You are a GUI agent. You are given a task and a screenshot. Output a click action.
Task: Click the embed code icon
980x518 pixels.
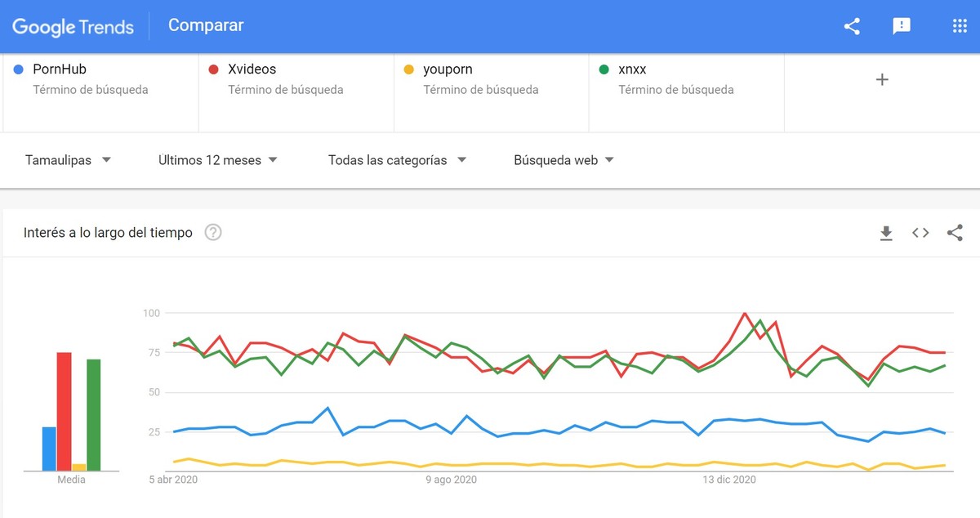[x=920, y=234]
